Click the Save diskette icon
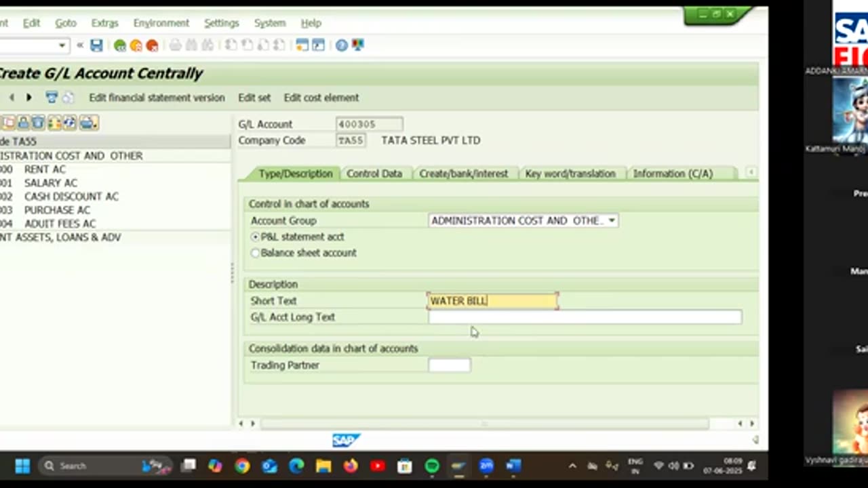This screenshot has width=868, height=488. (96, 45)
